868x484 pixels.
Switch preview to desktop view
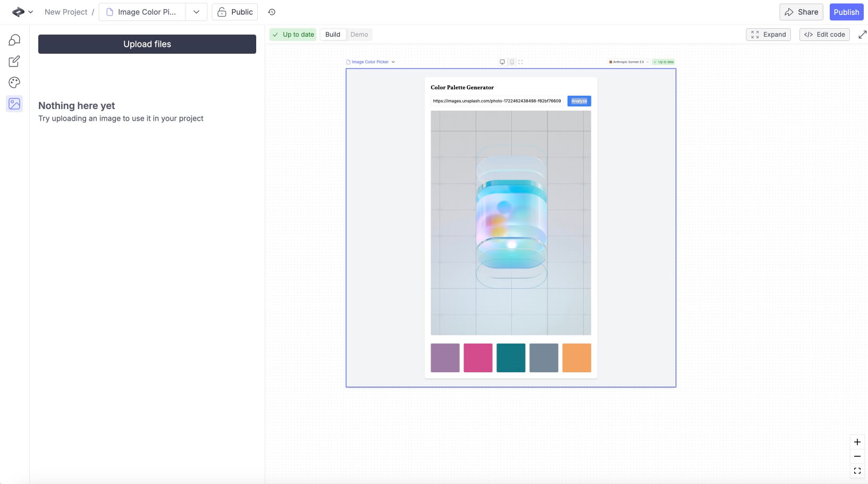click(x=502, y=62)
